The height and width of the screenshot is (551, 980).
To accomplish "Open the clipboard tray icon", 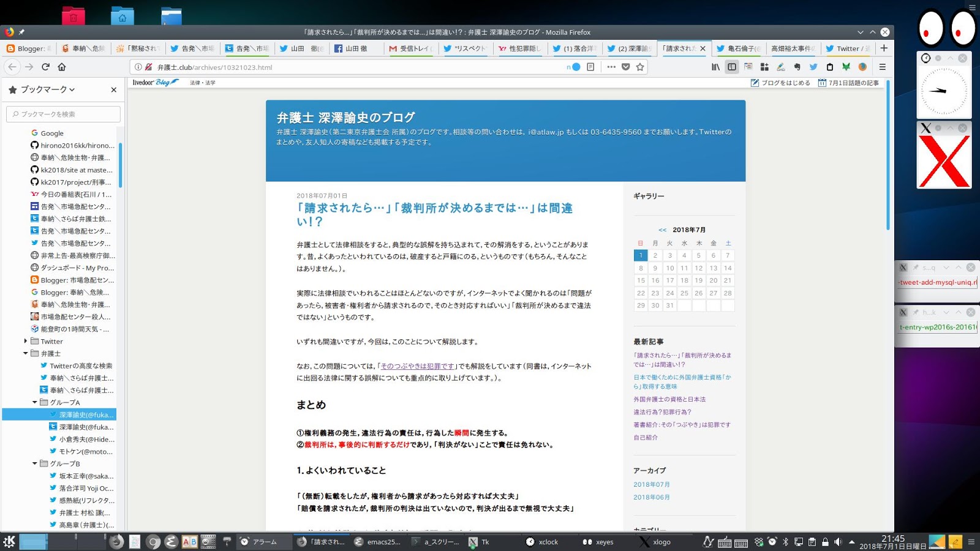I will click(812, 542).
